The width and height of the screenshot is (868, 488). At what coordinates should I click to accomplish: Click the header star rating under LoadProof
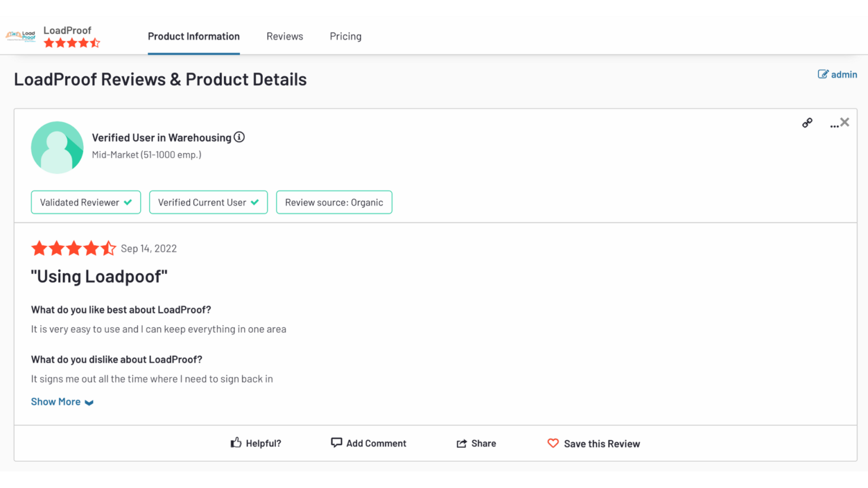click(72, 43)
